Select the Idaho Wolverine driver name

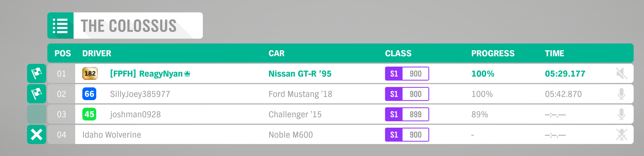pyautogui.click(x=112, y=135)
